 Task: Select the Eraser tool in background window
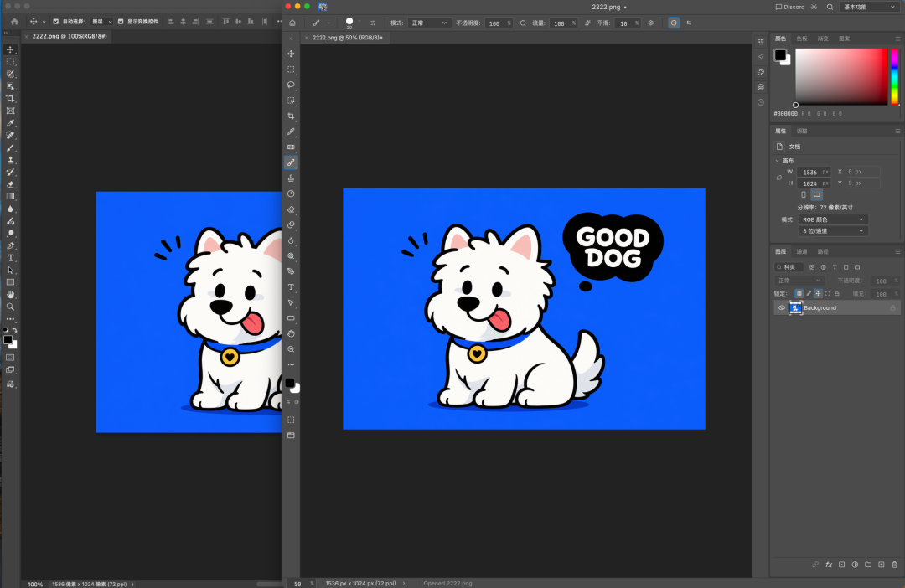[x=10, y=184]
